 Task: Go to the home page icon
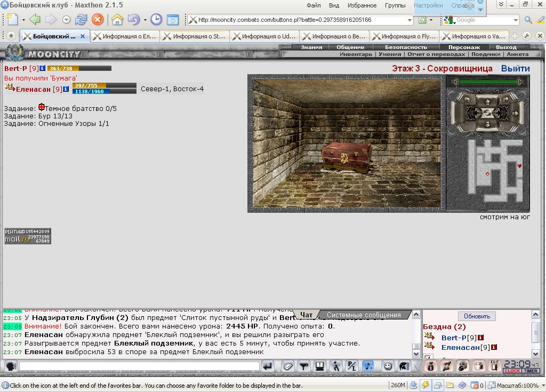point(117,20)
